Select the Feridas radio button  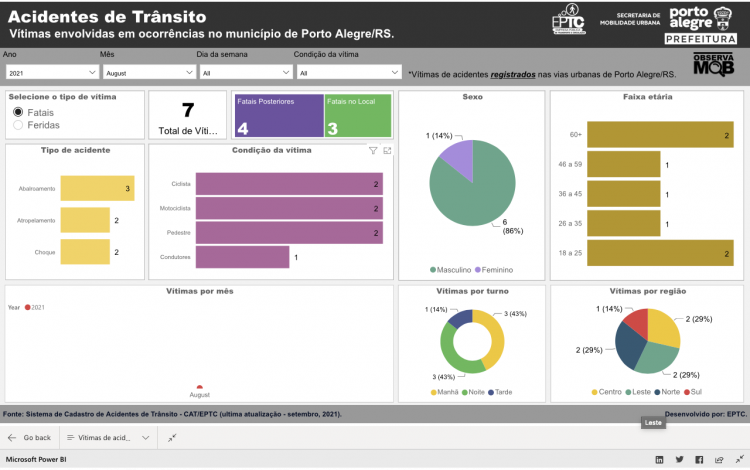tap(18, 125)
